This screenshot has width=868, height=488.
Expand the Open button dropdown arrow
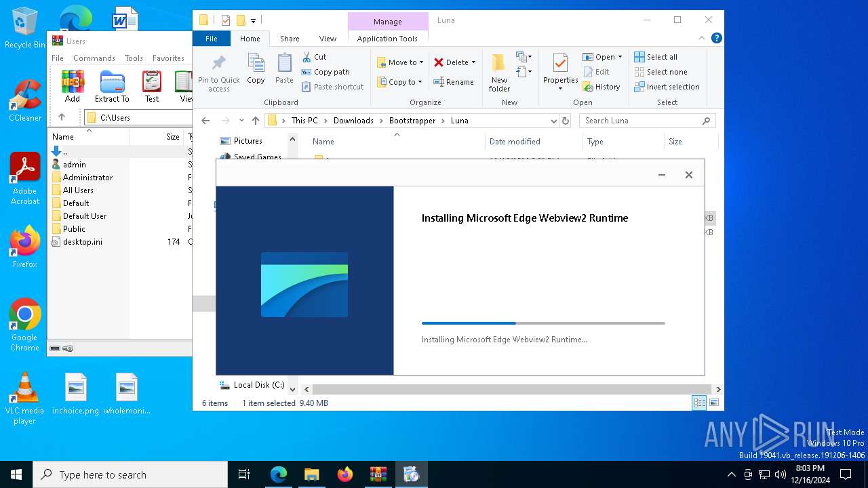point(620,57)
